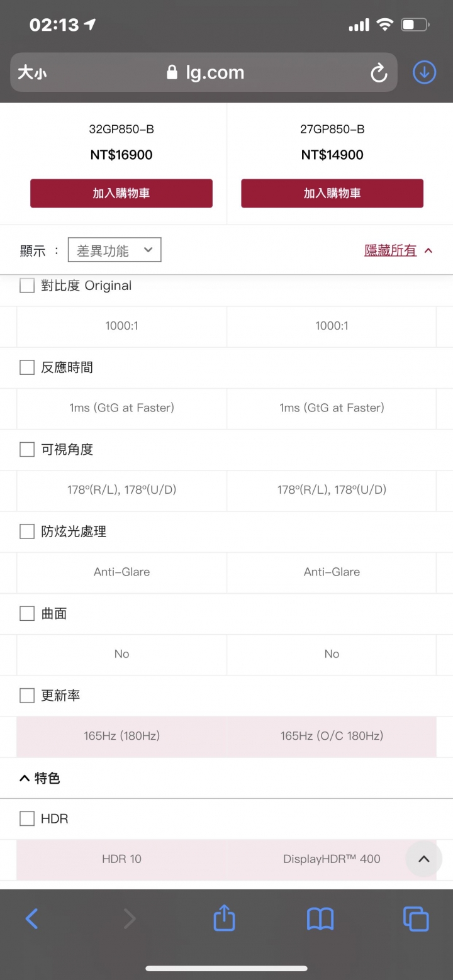Tap the Safari reload page icon
453x980 pixels.
click(x=379, y=73)
